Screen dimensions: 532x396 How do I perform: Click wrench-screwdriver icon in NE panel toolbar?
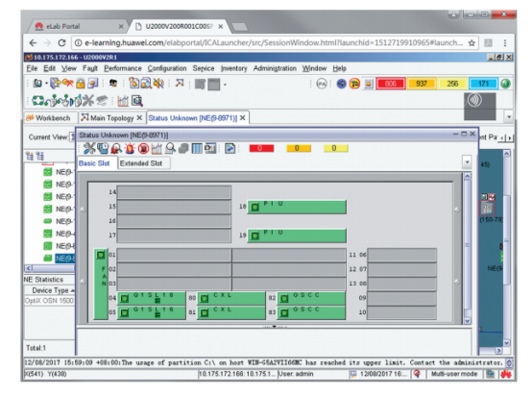pos(89,148)
